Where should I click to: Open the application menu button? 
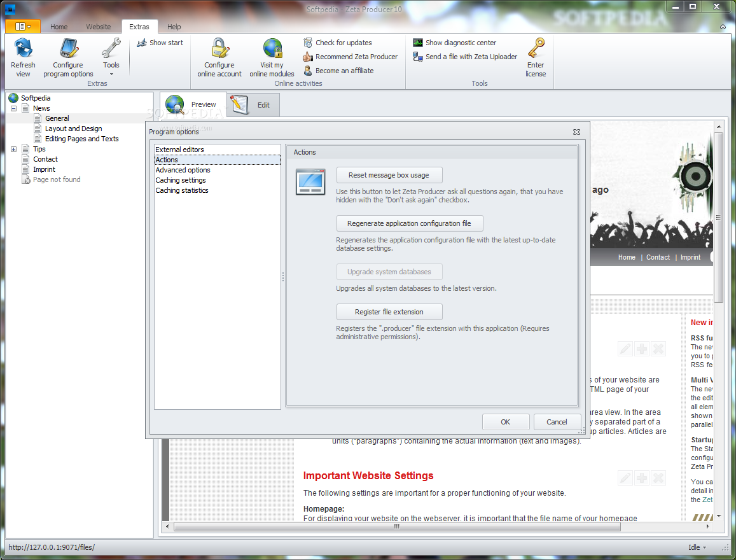point(23,26)
